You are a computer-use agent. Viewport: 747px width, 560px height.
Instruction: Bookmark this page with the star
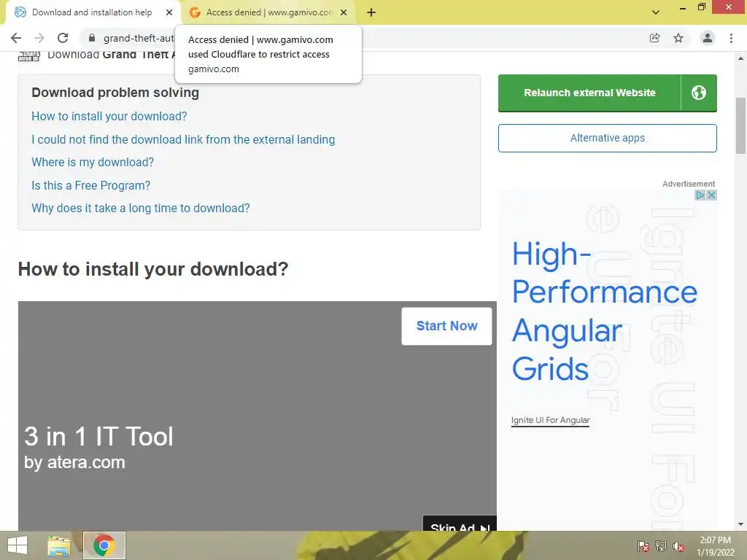coord(678,38)
